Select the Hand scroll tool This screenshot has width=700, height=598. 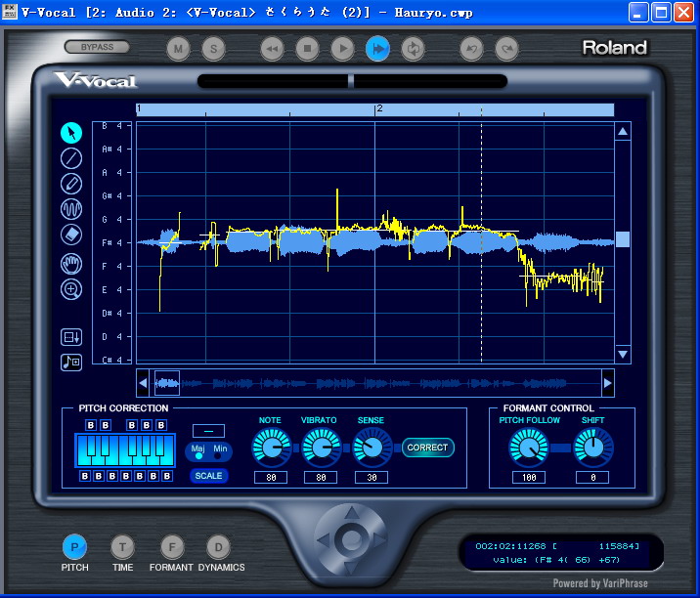click(71, 264)
